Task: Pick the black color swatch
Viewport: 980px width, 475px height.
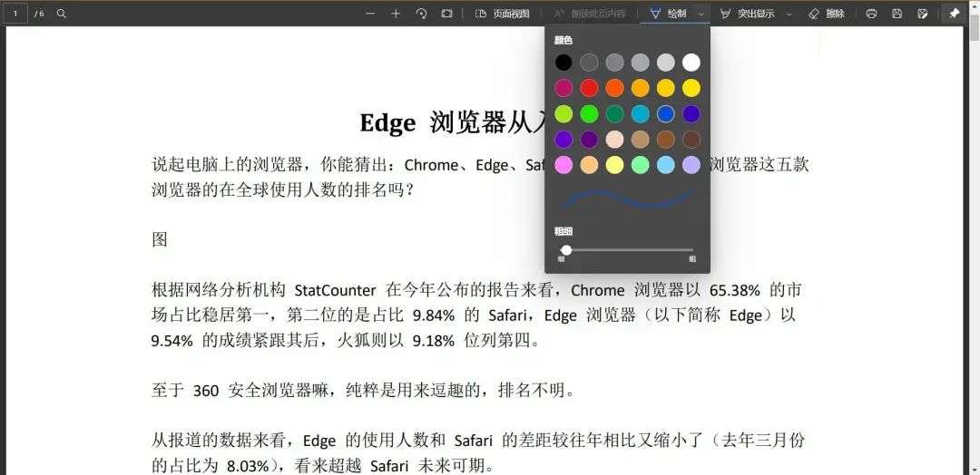Action: click(x=563, y=63)
